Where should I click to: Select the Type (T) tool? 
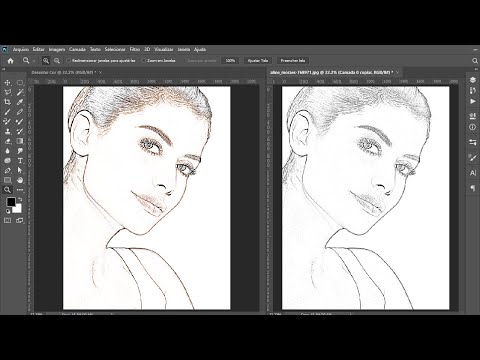[20, 161]
